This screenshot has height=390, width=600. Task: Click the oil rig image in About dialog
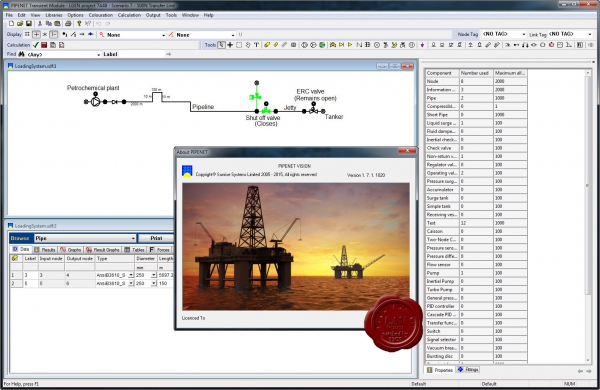tap(295, 246)
